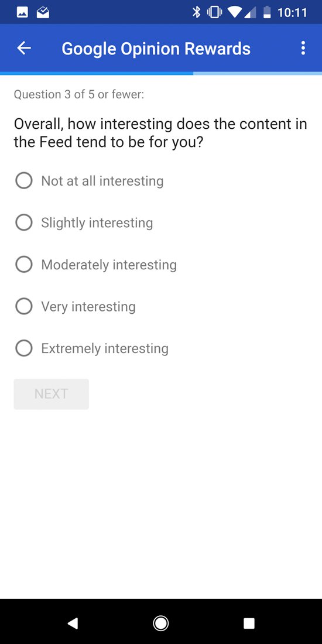Tap the Android back navigation button
The width and height of the screenshot is (322, 644).
[72, 624]
